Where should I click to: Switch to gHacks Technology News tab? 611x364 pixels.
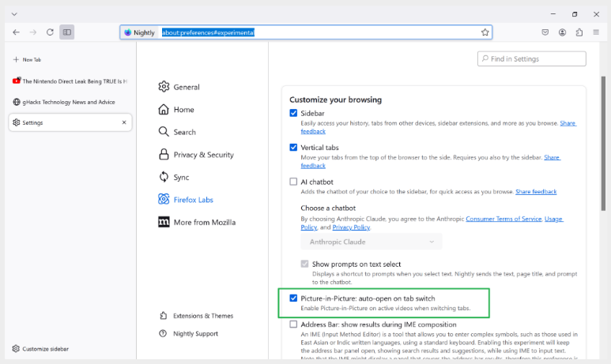[70, 102]
